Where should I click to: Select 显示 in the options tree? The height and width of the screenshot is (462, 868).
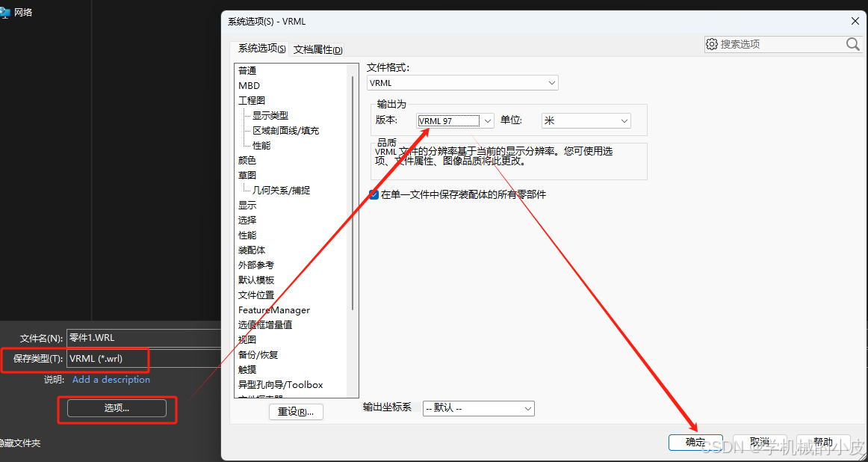(x=247, y=206)
